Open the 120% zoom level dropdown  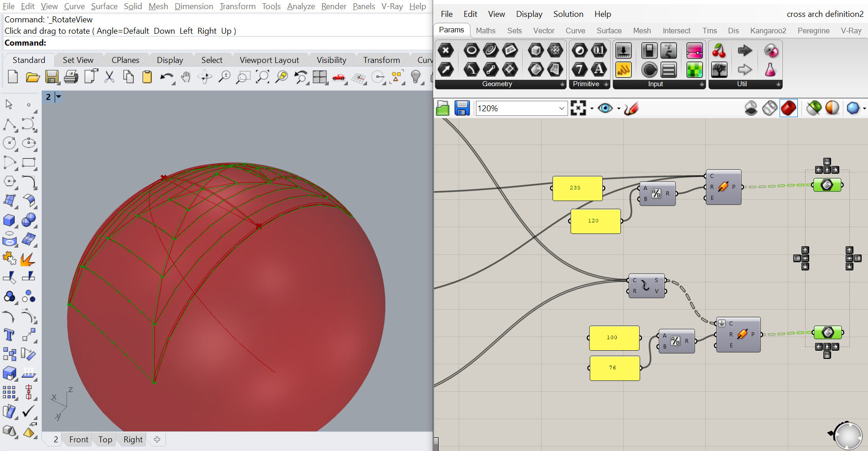click(561, 109)
